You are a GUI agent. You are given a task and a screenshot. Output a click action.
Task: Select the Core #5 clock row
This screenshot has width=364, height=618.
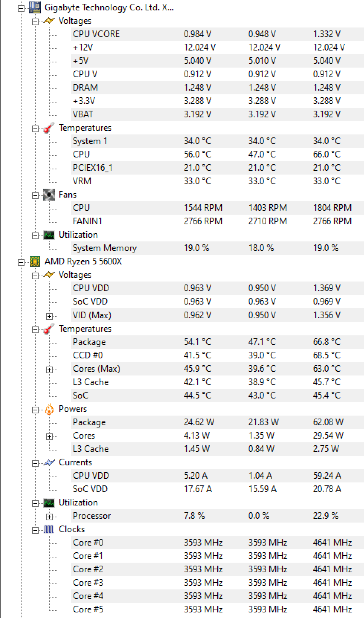(218, 609)
